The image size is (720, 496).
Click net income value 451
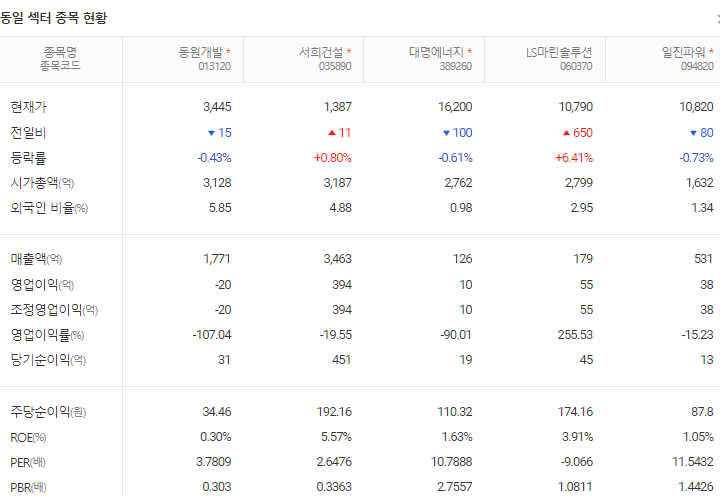point(342,360)
